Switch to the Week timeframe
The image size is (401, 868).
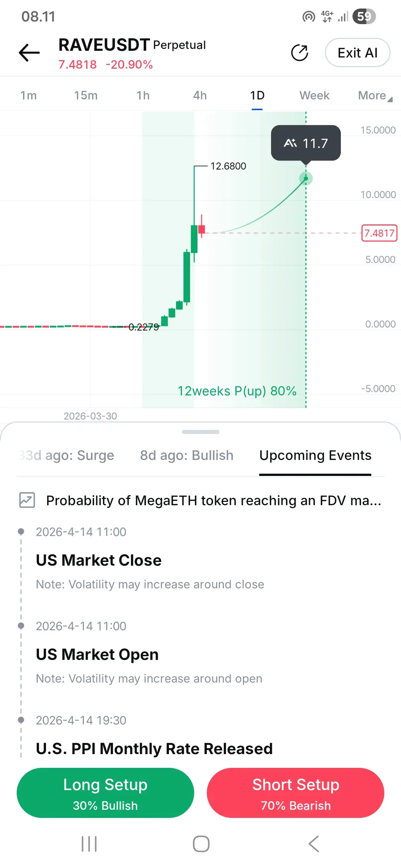click(x=314, y=96)
